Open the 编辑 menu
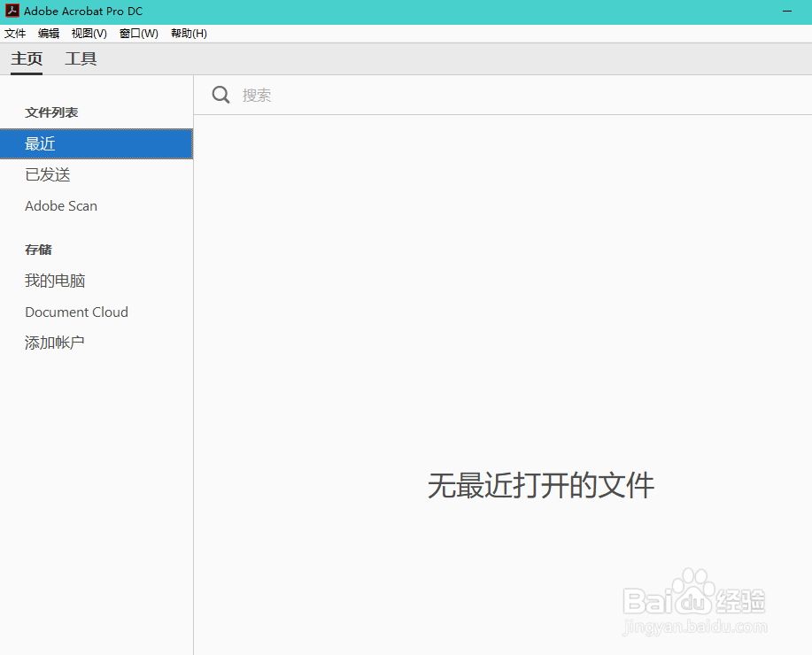Viewport: 812px width, 655px height. tap(49, 34)
